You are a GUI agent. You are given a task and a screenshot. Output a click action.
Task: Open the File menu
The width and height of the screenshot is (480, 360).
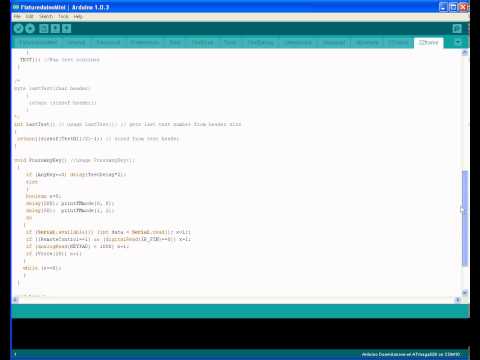tap(17, 16)
